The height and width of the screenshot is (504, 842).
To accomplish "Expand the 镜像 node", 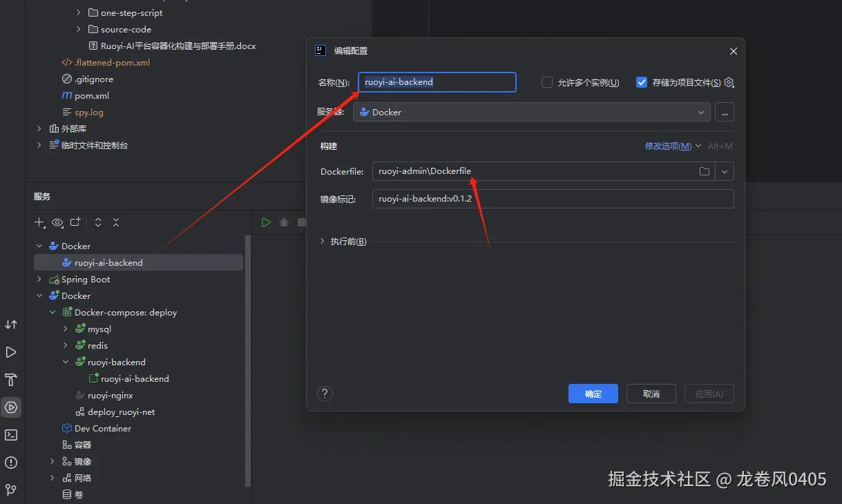I will pos(52,461).
